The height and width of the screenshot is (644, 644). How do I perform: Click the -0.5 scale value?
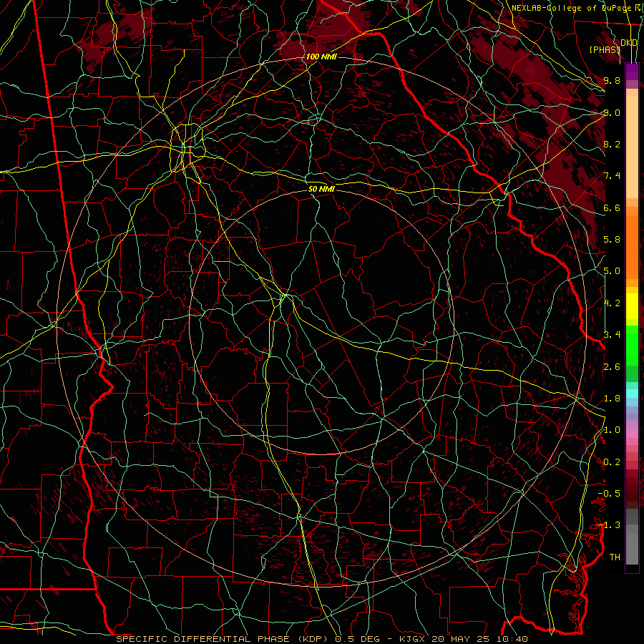click(609, 494)
